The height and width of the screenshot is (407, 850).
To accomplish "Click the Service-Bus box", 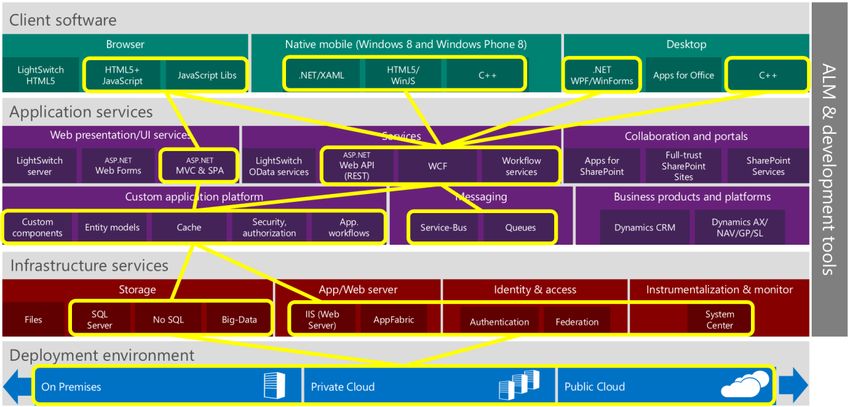I will coord(443,228).
